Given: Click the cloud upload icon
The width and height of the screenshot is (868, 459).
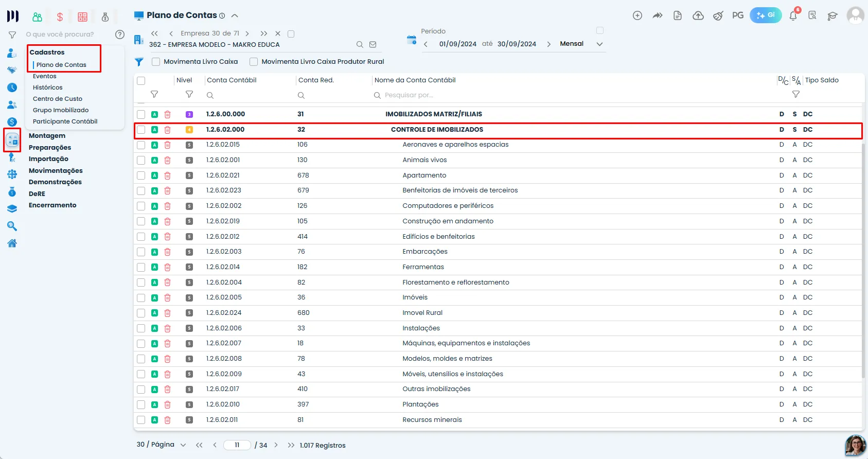Looking at the screenshot, I should point(698,15).
